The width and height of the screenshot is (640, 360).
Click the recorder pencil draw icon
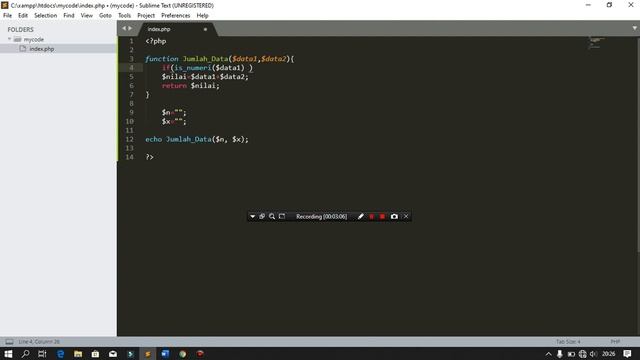pyautogui.click(x=360, y=216)
